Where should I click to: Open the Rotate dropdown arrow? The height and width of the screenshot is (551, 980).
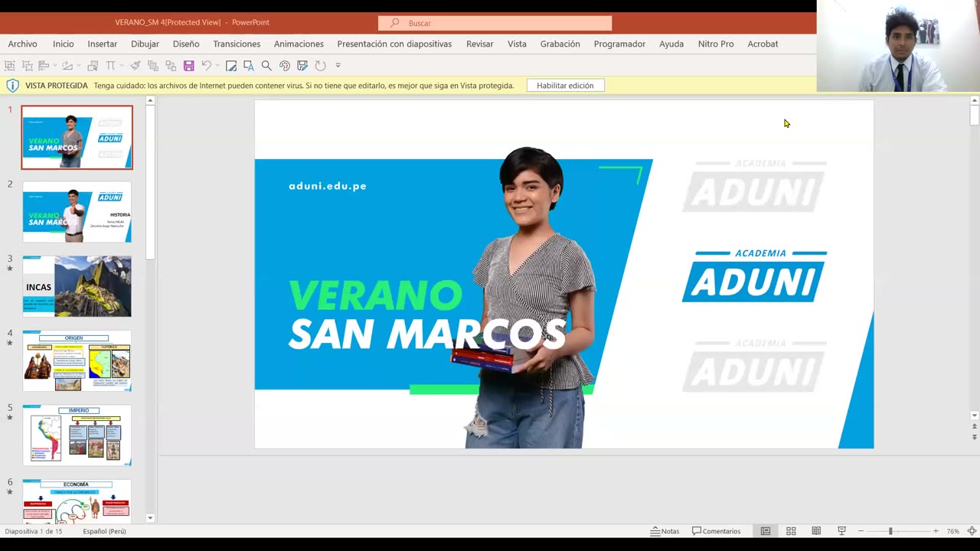coord(79,66)
